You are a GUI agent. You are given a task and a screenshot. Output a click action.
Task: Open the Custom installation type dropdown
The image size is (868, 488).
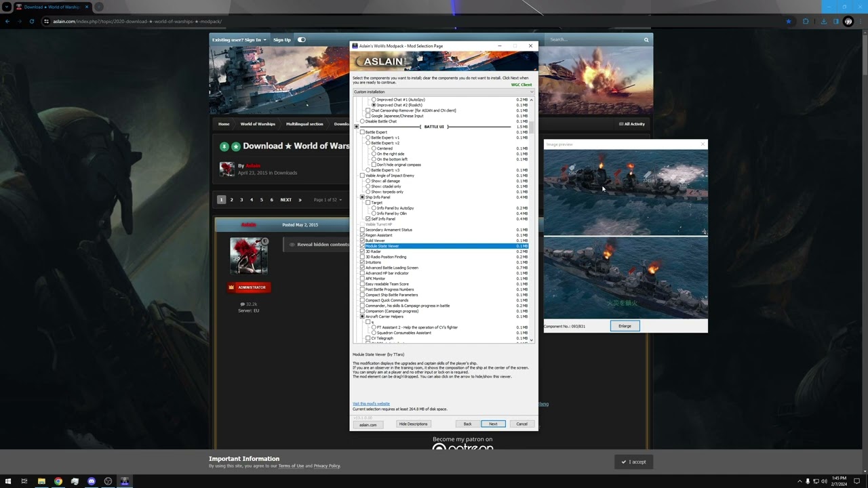pos(443,91)
